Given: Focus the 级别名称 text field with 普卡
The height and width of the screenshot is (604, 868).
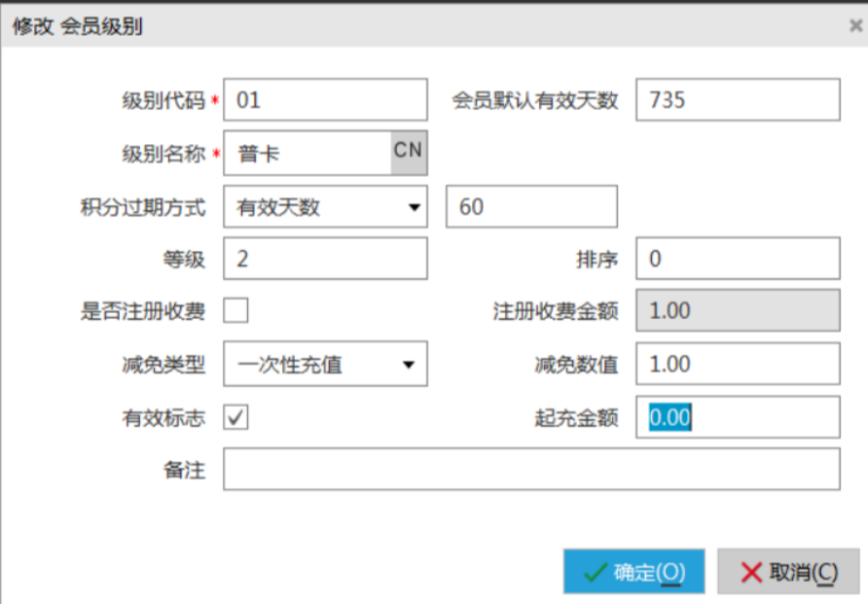Looking at the screenshot, I should (x=307, y=154).
